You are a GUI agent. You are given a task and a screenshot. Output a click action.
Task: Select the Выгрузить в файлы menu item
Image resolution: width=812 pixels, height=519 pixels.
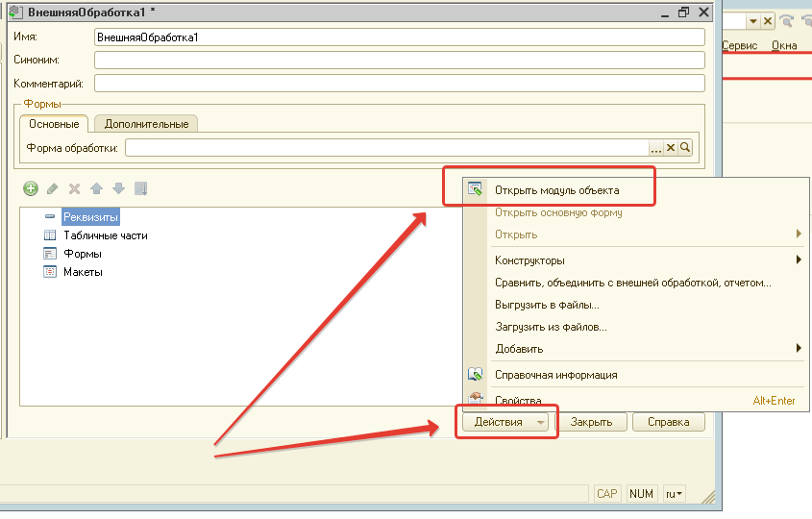coord(547,305)
